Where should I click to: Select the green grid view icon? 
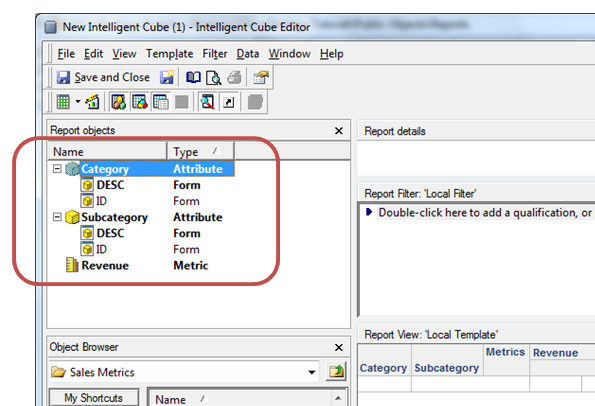click(63, 102)
